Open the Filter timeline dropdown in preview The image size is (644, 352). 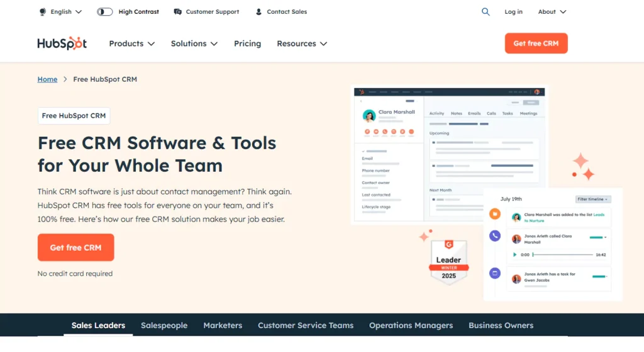[592, 199]
